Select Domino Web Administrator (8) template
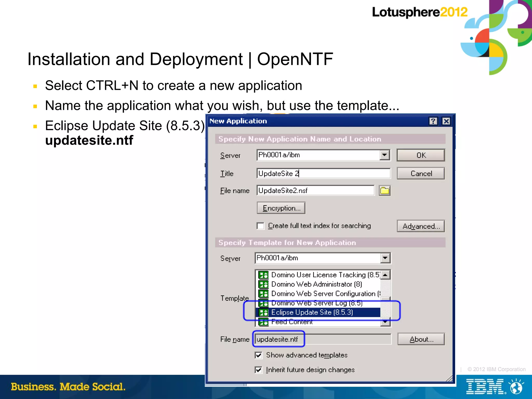 tap(318, 284)
